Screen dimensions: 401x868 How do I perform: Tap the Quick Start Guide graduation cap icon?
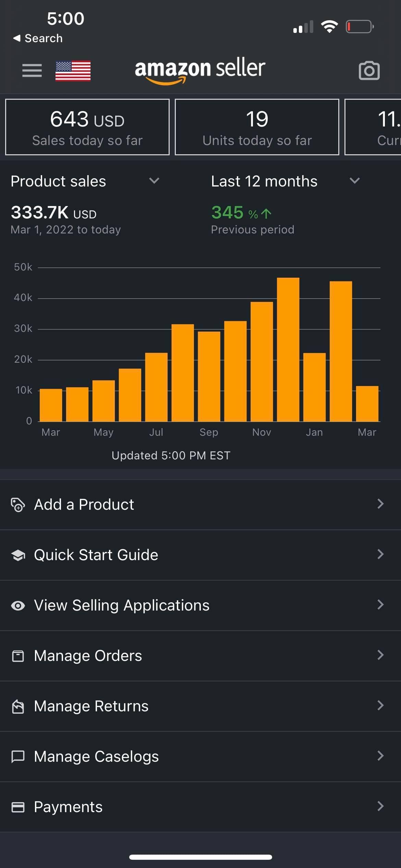18,555
